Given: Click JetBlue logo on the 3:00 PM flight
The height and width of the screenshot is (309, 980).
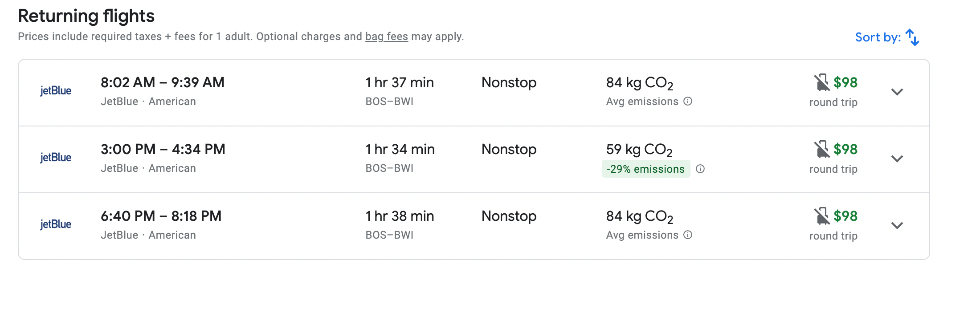Looking at the screenshot, I should pos(56,158).
